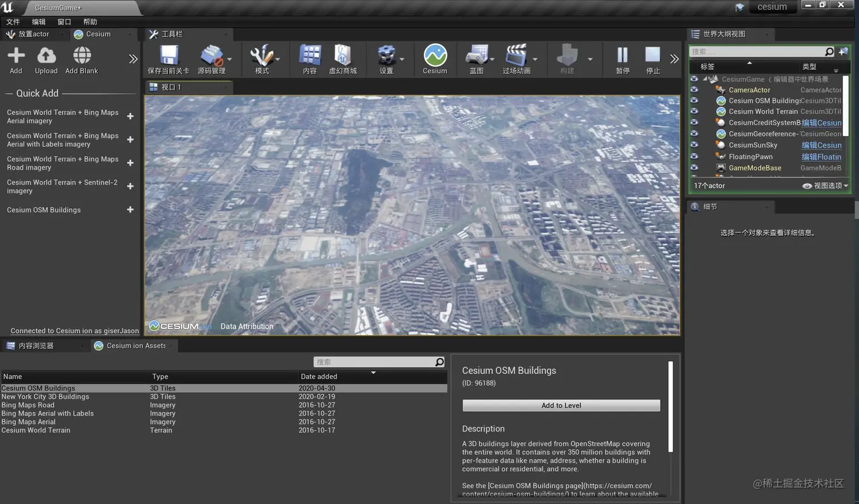Open the 内容 content icon
The image size is (859, 504).
310,55
